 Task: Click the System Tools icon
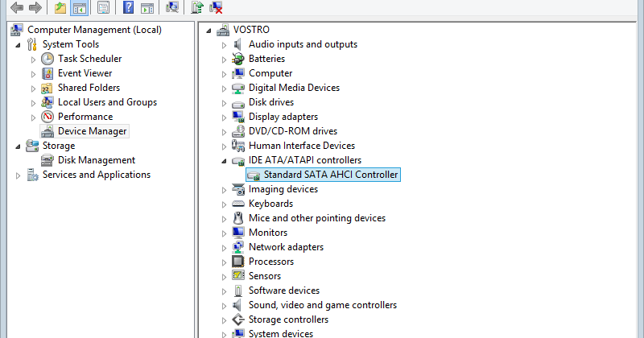coord(32,44)
